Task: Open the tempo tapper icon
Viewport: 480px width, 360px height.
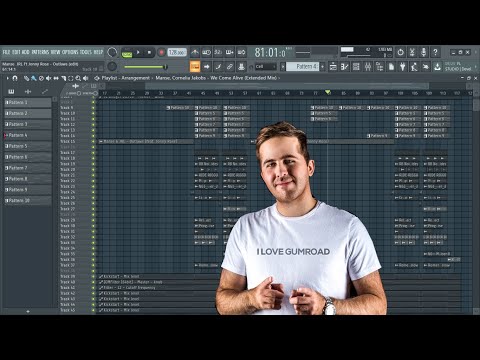Action: 414,67
